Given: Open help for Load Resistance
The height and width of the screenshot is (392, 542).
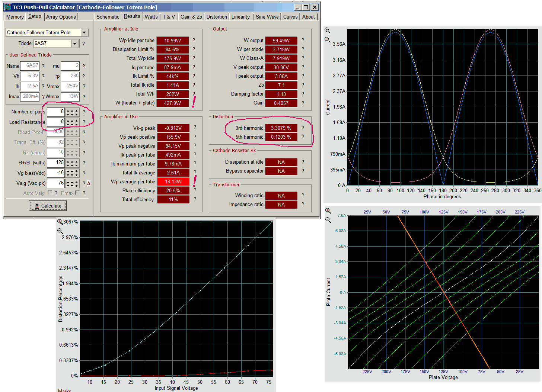Looking at the screenshot, I should click(84, 122).
